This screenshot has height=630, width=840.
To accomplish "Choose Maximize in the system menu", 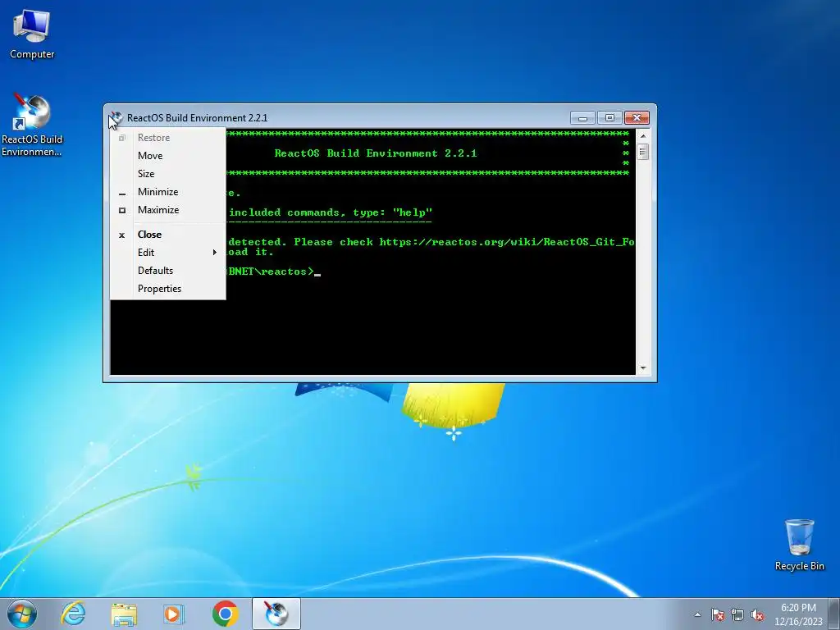I will 167,210.
